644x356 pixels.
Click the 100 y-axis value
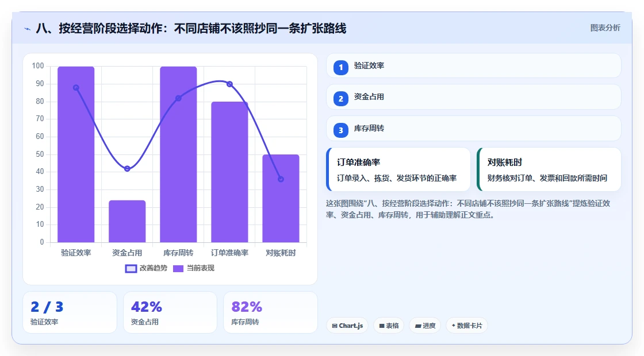pos(38,66)
